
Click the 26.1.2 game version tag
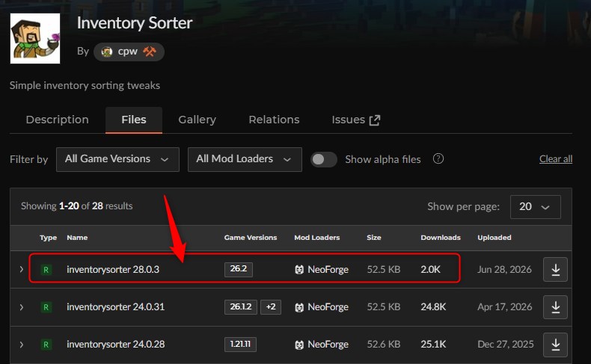(241, 306)
